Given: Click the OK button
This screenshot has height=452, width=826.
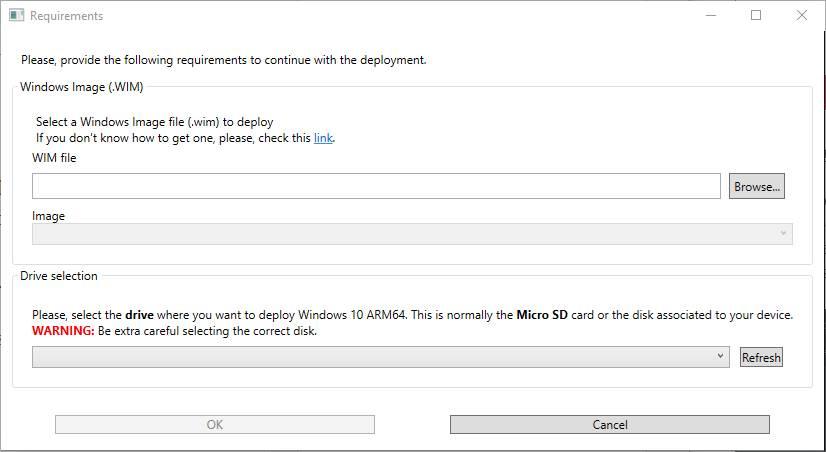Looking at the screenshot, I should coord(215,425).
